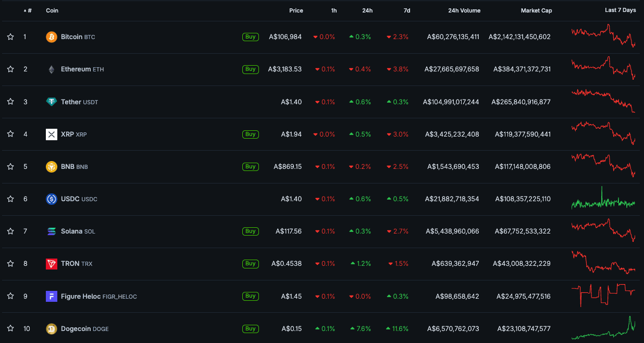644x343 pixels.
Task: Open the Figure Heloc coin link
Action: [81, 297]
